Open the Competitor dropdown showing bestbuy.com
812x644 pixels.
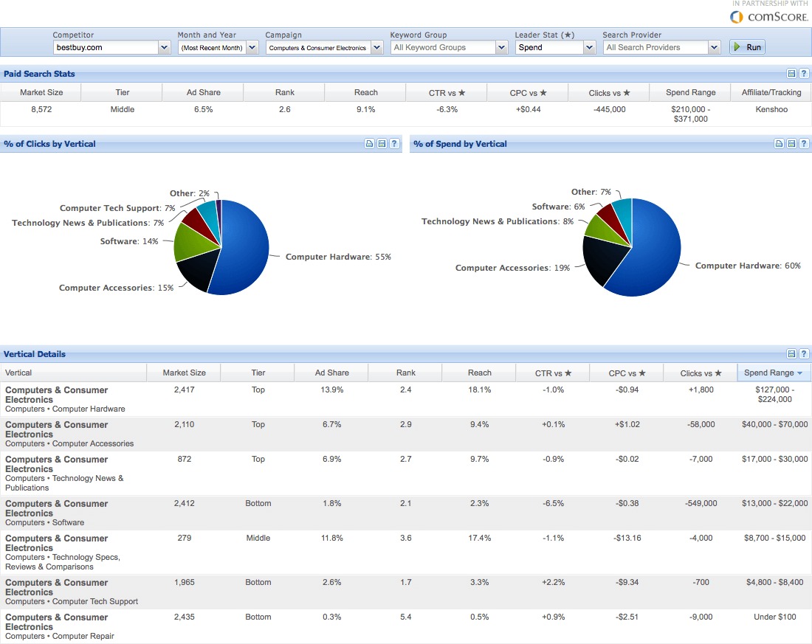[x=164, y=47]
